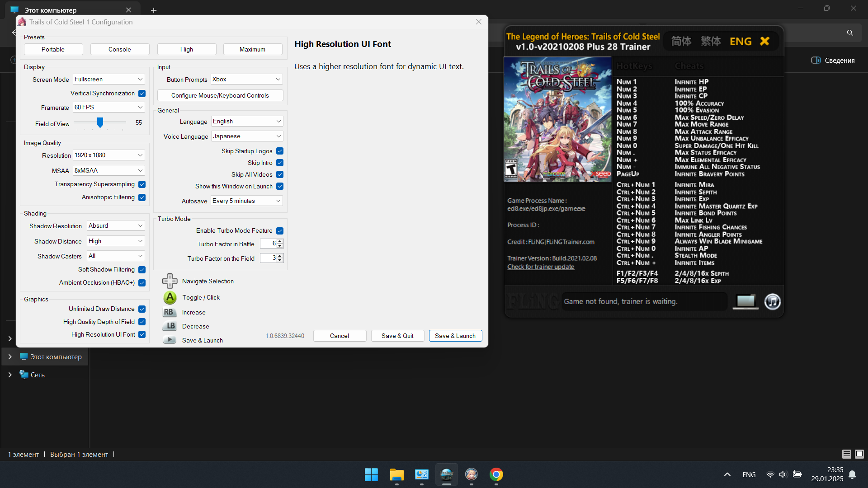Open the Shadow Resolution dropdown

(x=116, y=225)
